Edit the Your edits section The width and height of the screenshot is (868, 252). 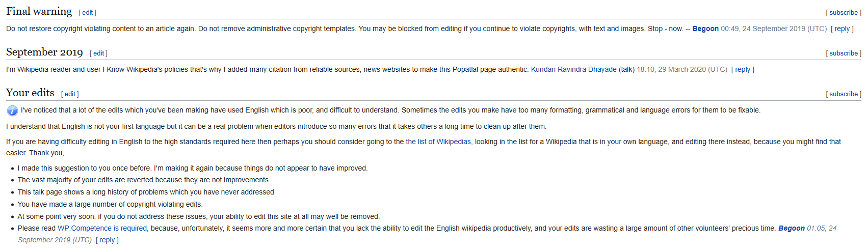pos(70,94)
